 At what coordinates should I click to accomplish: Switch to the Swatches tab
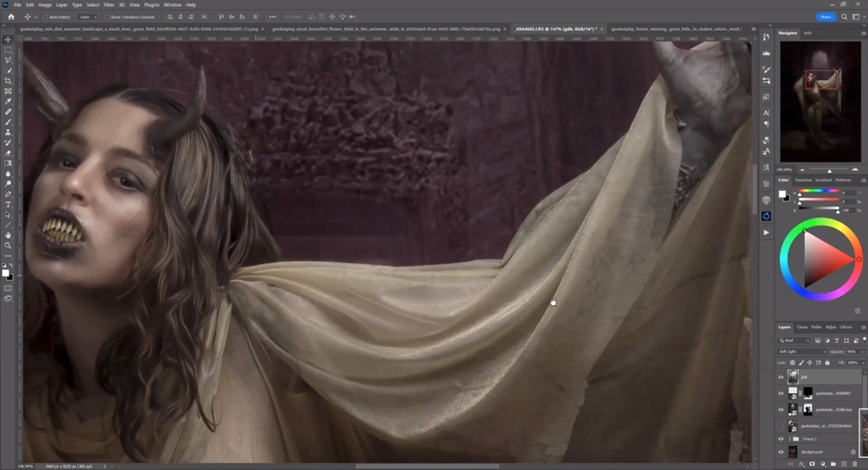[x=802, y=180]
